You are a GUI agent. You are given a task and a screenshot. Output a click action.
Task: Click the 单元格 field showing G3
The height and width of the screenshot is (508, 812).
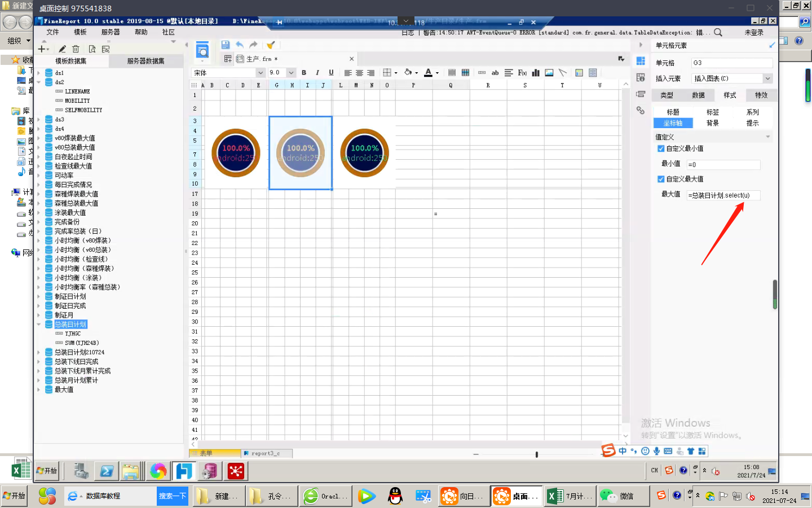point(732,63)
